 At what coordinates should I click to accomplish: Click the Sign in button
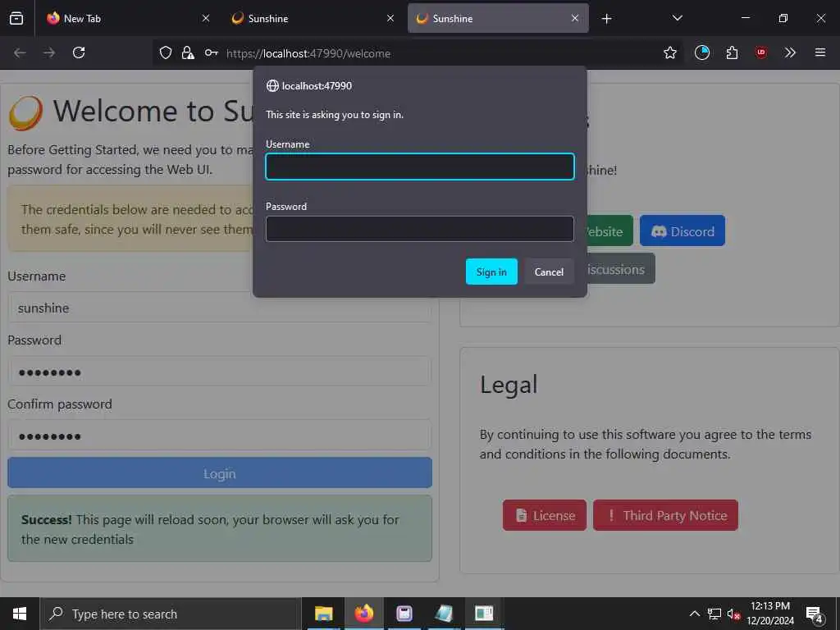point(491,272)
